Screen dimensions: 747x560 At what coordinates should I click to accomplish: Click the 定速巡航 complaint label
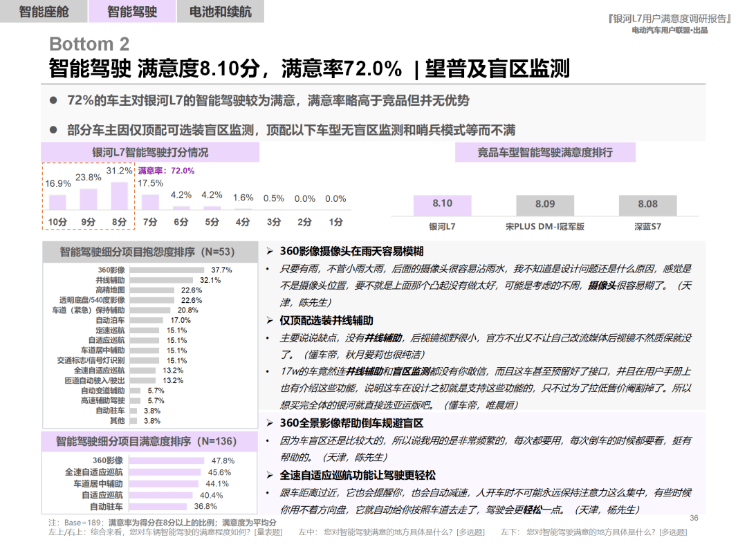click(110, 330)
